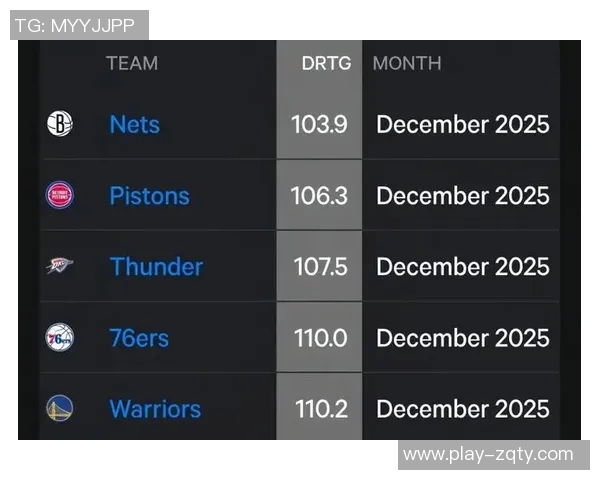Image resolution: width=600 pixels, height=480 pixels.
Task: Click the Philadelphia 76ers logo
Action: coord(60,337)
